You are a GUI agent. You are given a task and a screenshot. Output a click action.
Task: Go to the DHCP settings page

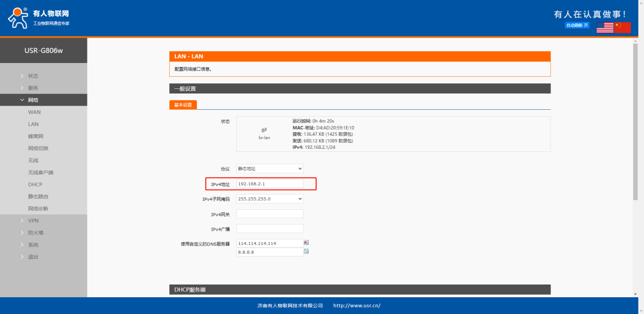point(35,184)
